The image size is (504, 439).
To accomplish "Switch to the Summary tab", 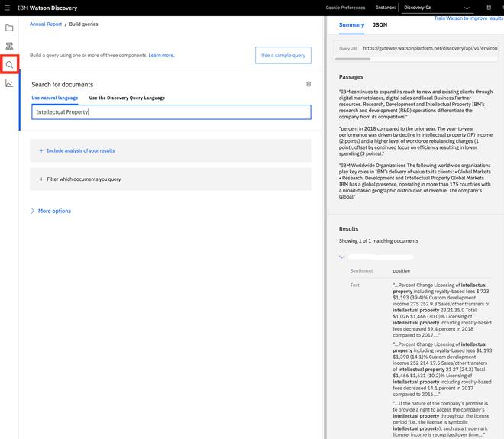I will [351, 24].
